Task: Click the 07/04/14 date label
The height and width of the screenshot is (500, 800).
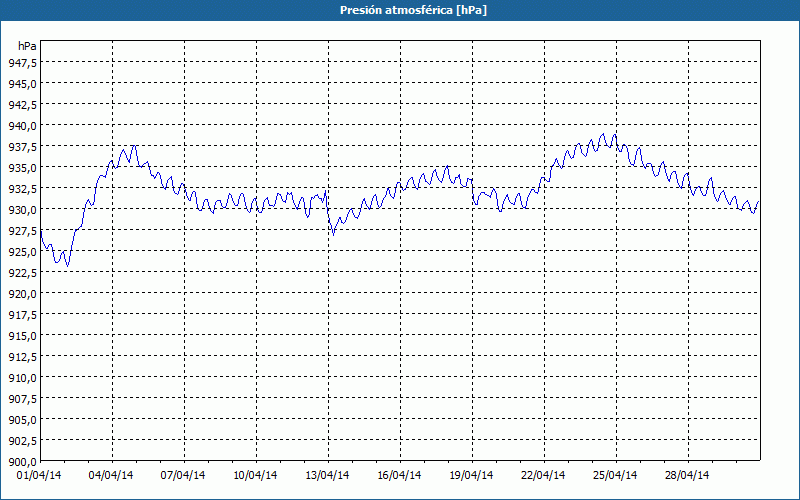Action: click(183, 476)
